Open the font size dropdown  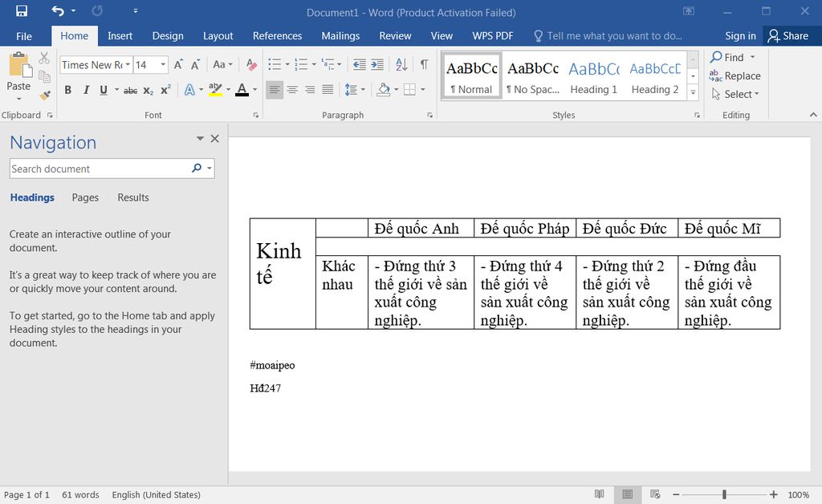point(163,64)
